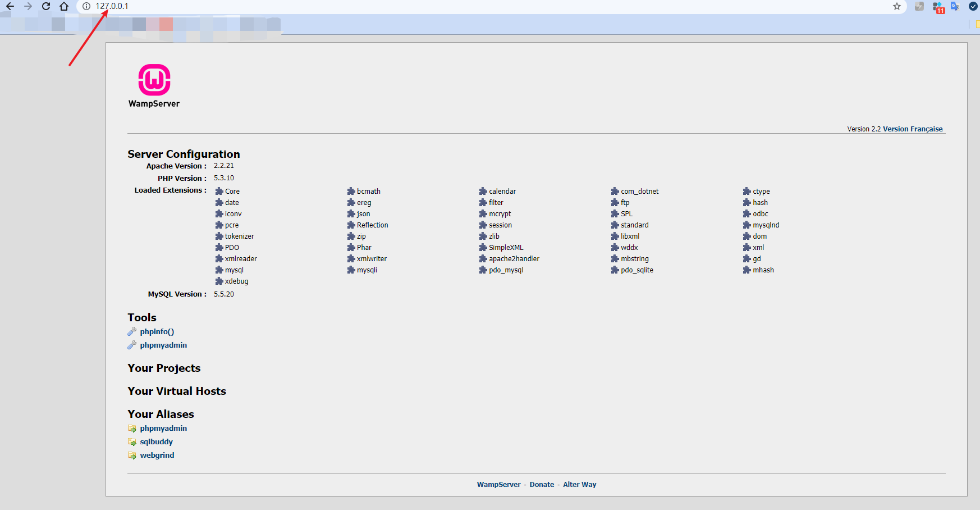
Task: Click the wrench icon beside Tools phpmyadmin
Action: tap(132, 345)
